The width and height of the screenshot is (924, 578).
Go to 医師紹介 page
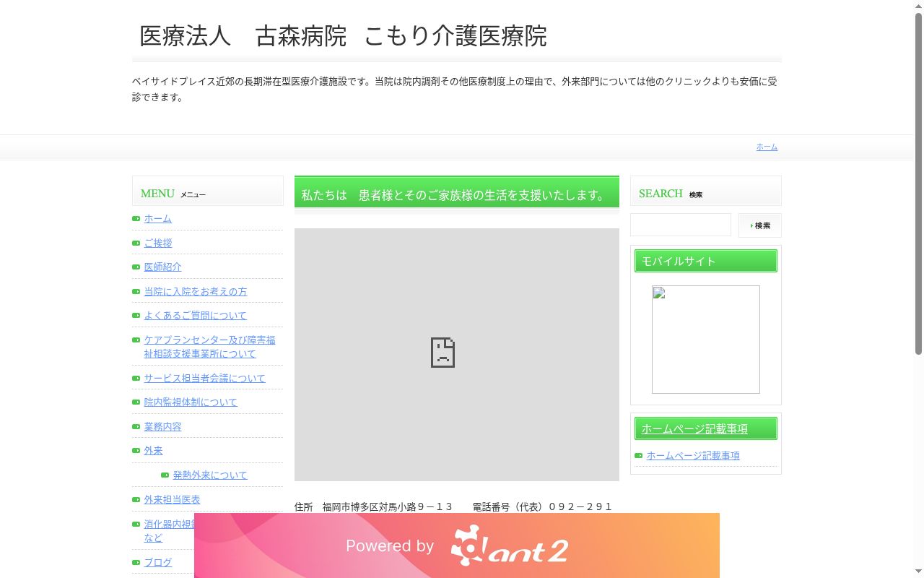pos(162,267)
